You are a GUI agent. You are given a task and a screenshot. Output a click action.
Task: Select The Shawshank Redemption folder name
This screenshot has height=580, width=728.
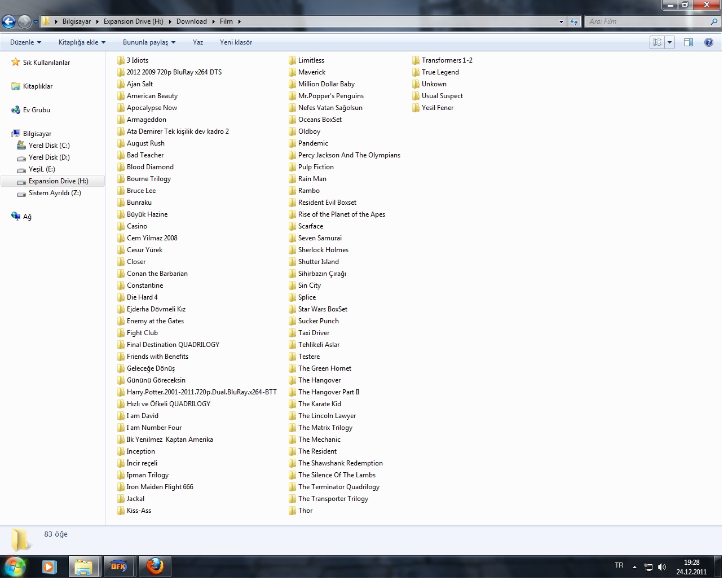point(341,463)
